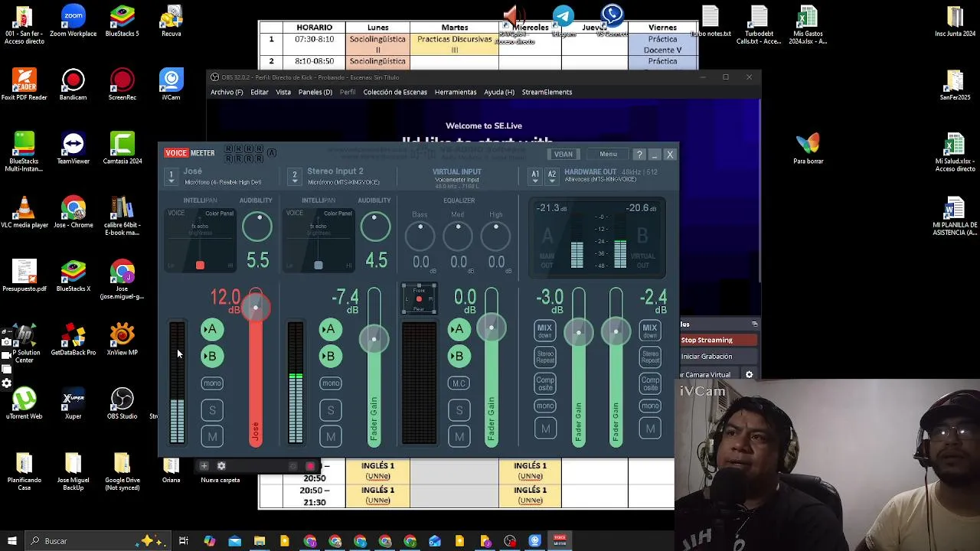Image resolution: width=980 pixels, height=551 pixels.
Task: Open Para borrar desktop icon
Action: click(808, 148)
